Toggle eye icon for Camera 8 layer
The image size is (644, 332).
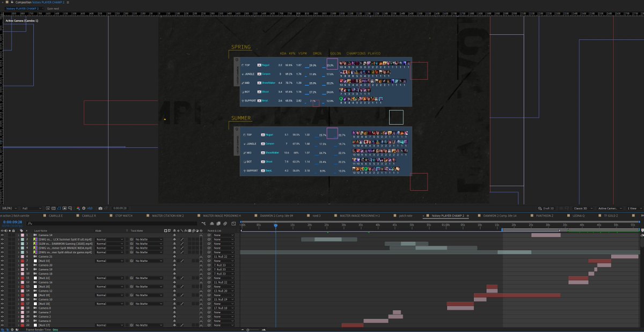click(3, 308)
